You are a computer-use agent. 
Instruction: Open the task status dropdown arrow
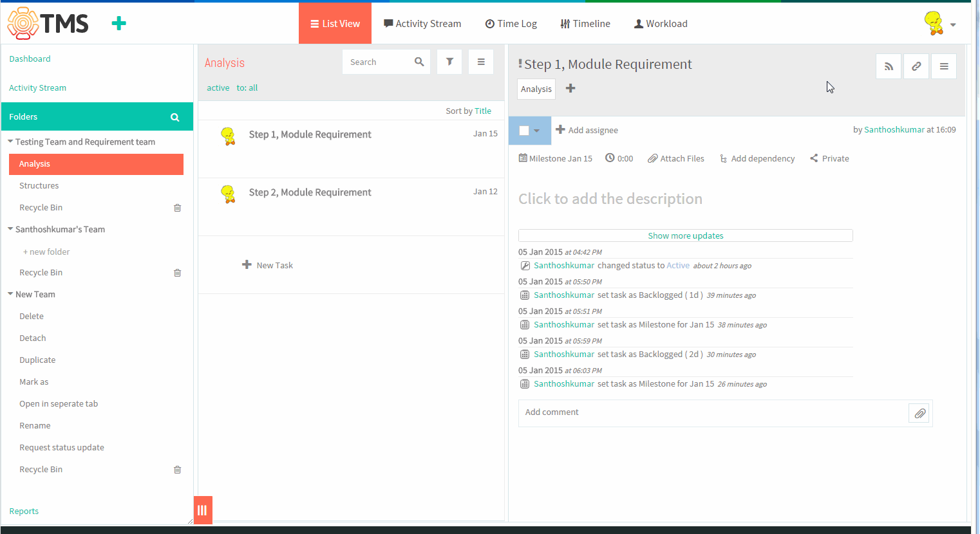point(537,131)
